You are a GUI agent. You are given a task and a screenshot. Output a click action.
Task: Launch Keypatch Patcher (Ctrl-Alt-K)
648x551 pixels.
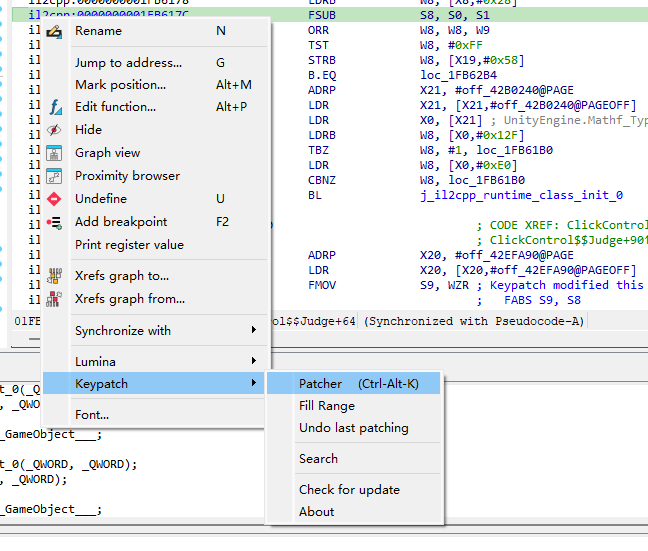point(354,384)
